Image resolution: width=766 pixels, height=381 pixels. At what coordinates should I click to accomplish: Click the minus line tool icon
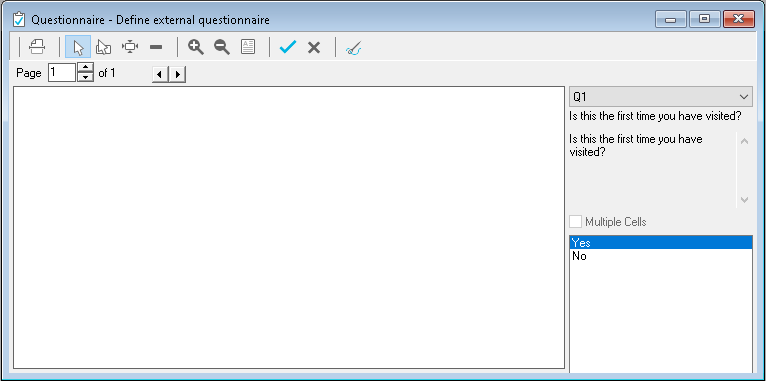click(156, 47)
